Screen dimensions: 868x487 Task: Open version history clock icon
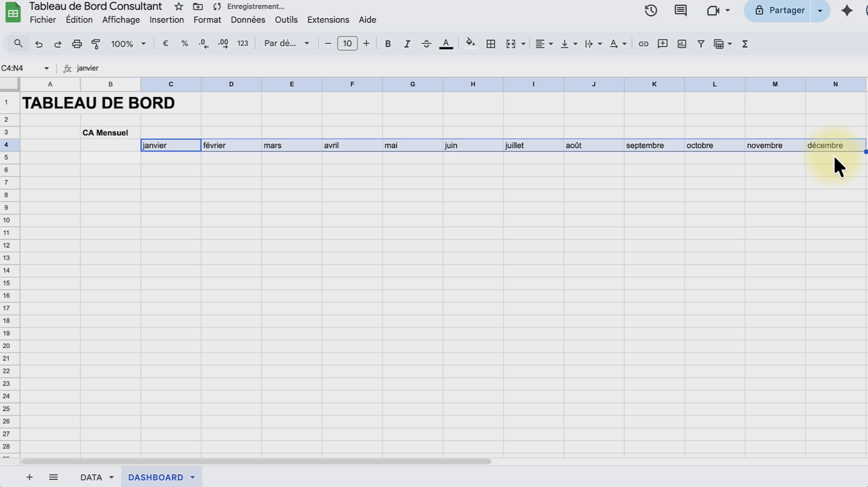pyautogui.click(x=651, y=10)
